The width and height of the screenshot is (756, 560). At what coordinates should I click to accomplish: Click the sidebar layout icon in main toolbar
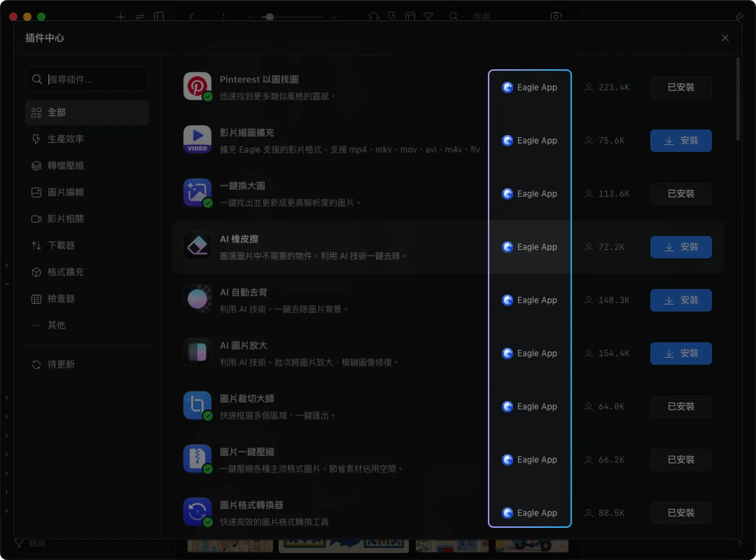[x=159, y=17]
